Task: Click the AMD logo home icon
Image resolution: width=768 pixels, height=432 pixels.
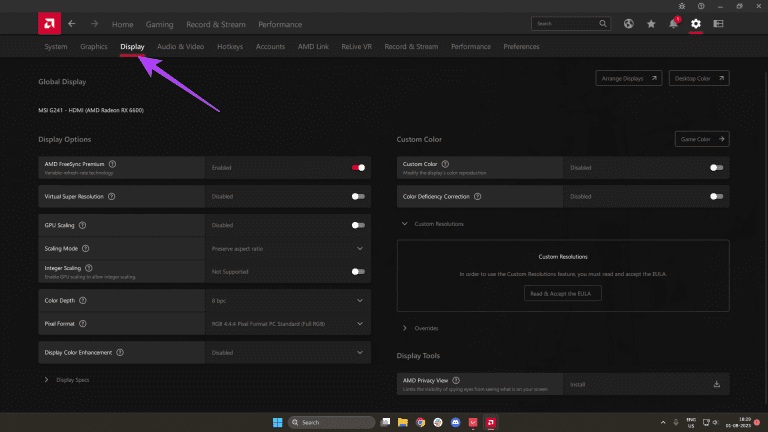Action: tap(49, 24)
